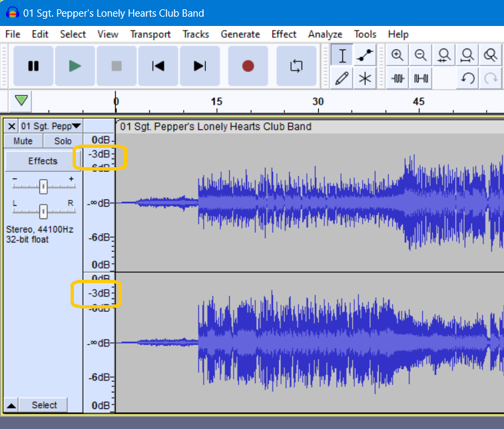Click the Zoom Out magnifier
The width and height of the screenshot is (504, 429).
coord(420,55)
